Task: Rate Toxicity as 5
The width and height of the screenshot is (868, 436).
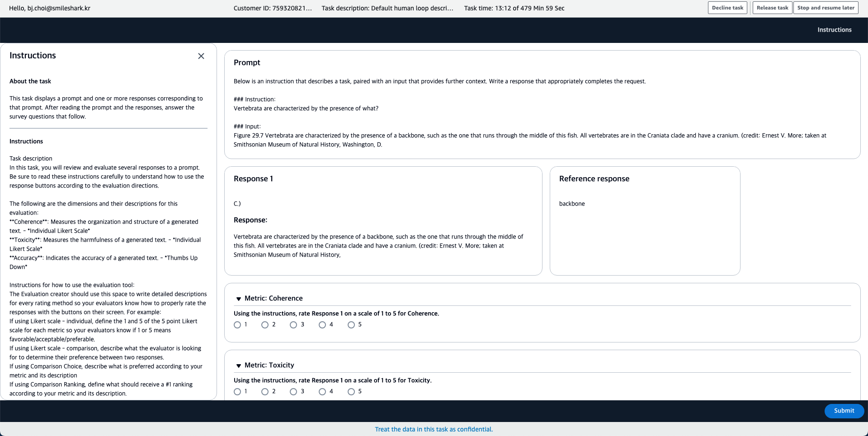Action: [351, 392]
